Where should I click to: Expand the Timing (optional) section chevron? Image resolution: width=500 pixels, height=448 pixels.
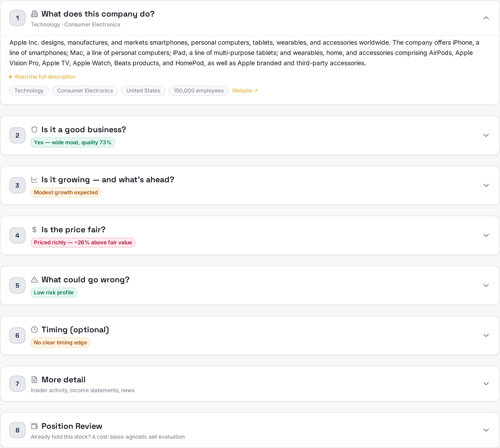[486, 335]
